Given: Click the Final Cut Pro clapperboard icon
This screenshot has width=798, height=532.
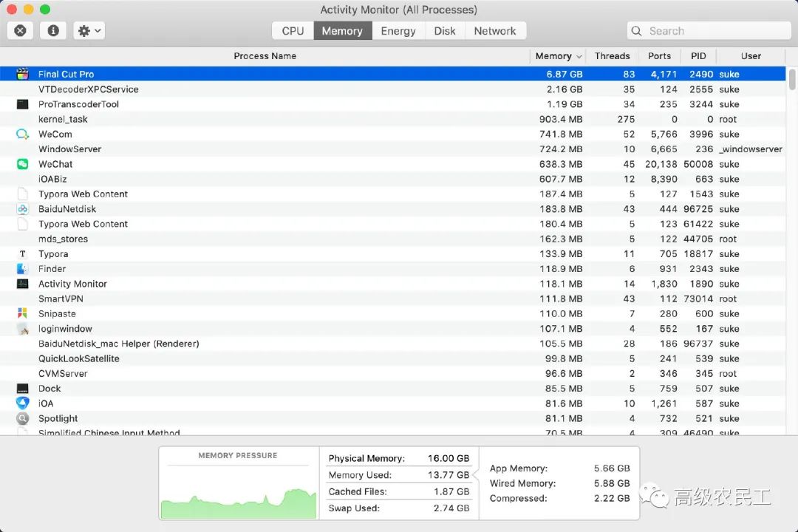Looking at the screenshot, I should pos(22,74).
